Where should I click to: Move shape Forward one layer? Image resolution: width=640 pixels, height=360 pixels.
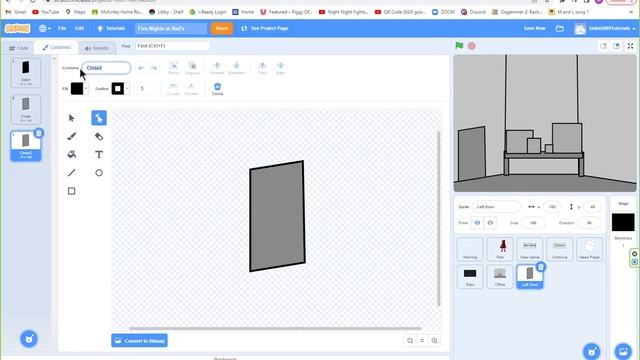pyautogui.click(x=217, y=68)
